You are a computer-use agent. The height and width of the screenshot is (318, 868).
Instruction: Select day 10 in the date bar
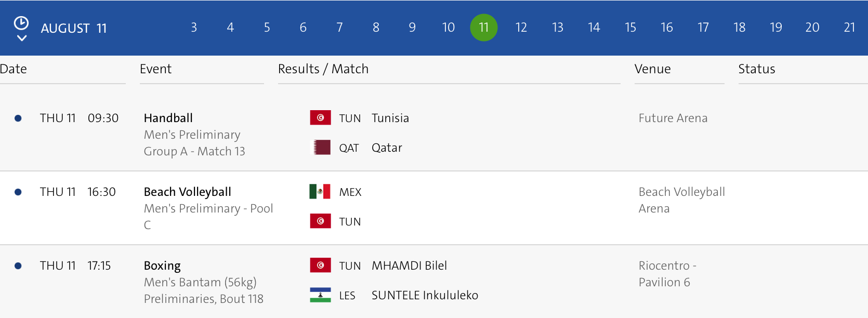click(448, 28)
